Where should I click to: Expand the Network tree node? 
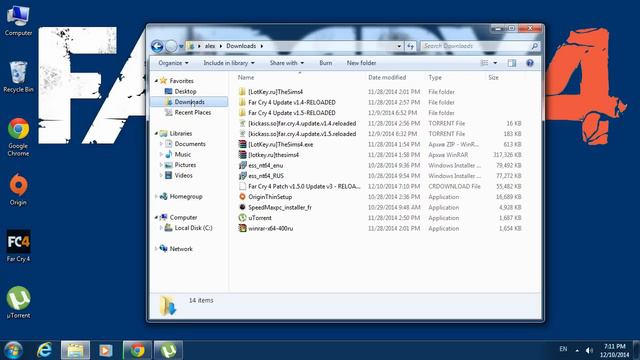pos(156,249)
